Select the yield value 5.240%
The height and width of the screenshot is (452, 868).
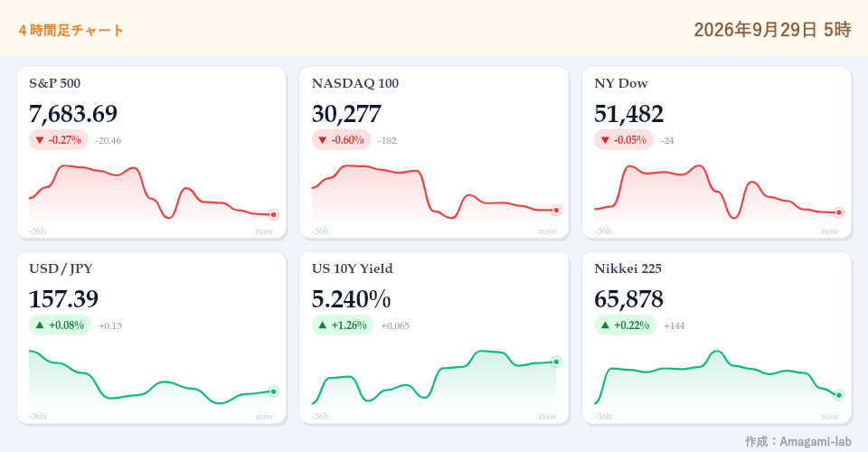(352, 299)
